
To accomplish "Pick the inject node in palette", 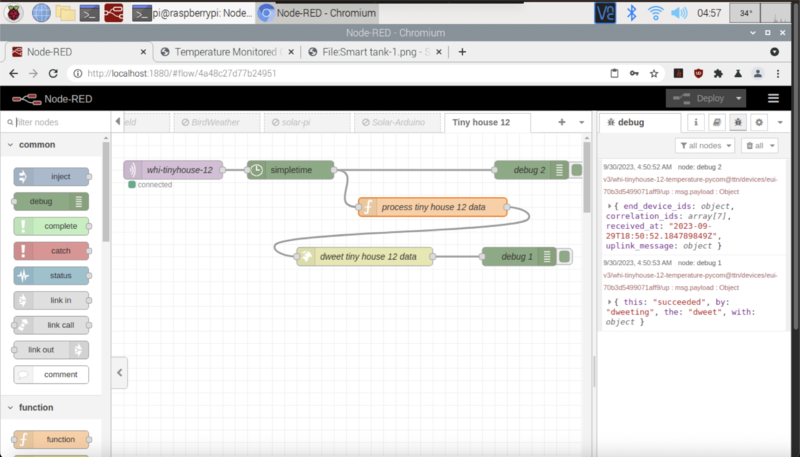I will [51, 176].
